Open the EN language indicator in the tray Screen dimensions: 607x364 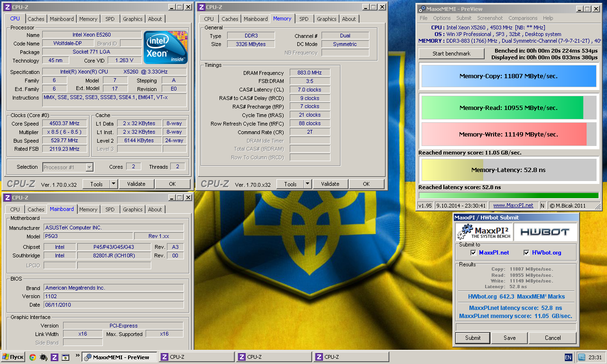(x=568, y=357)
